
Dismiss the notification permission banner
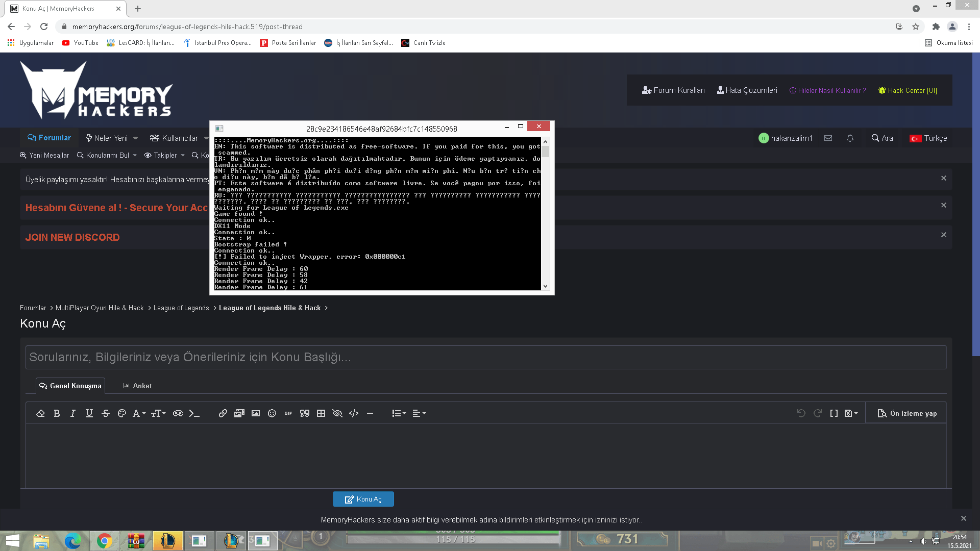964,518
